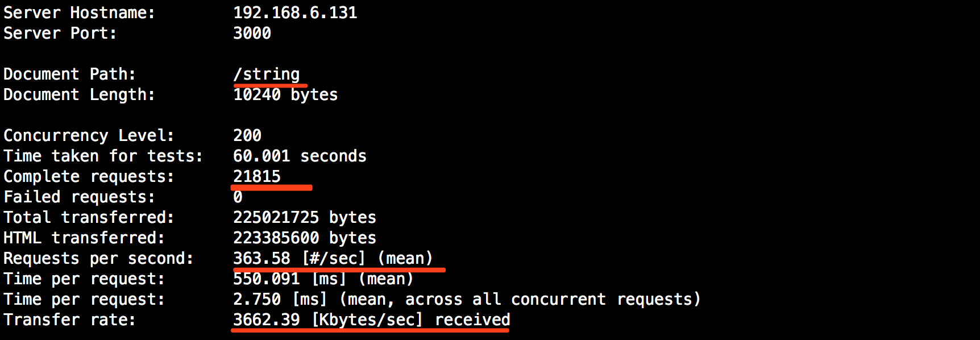Click the /string document path
The width and height of the screenshot is (980, 340).
(266, 74)
